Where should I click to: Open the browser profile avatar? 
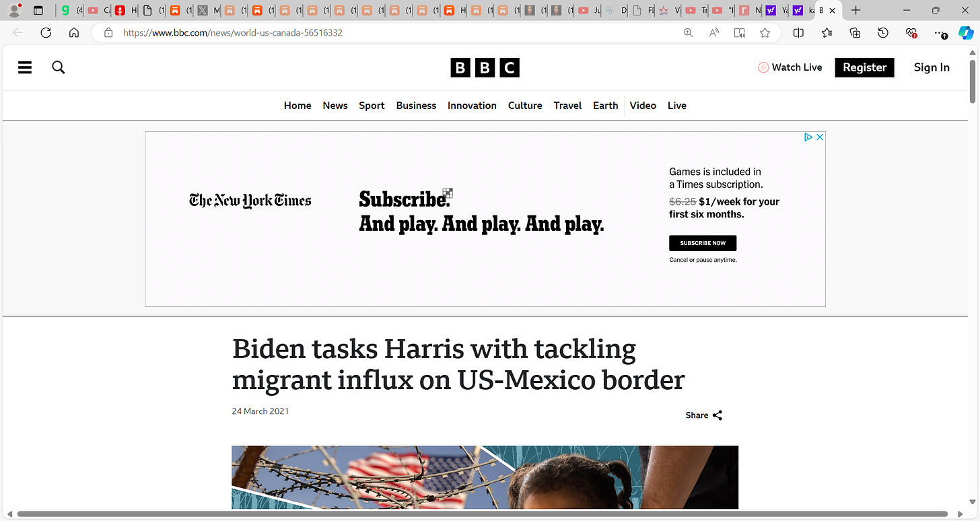[14, 10]
